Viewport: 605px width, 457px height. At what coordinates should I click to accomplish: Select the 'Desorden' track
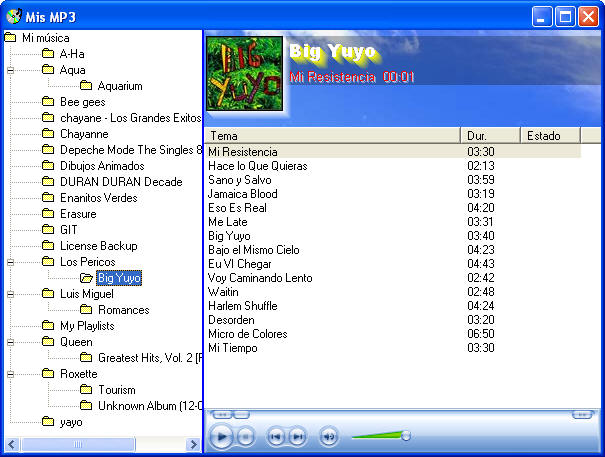click(x=231, y=320)
